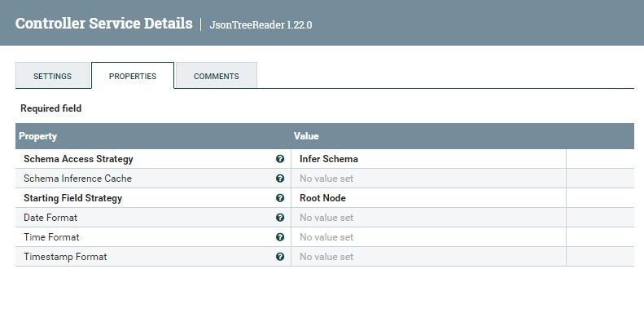Image resolution: width=644 pixels, height=322 pixels.
Task: Open the Comments tab
Action: pyautogui.click(x=217, y=76)
